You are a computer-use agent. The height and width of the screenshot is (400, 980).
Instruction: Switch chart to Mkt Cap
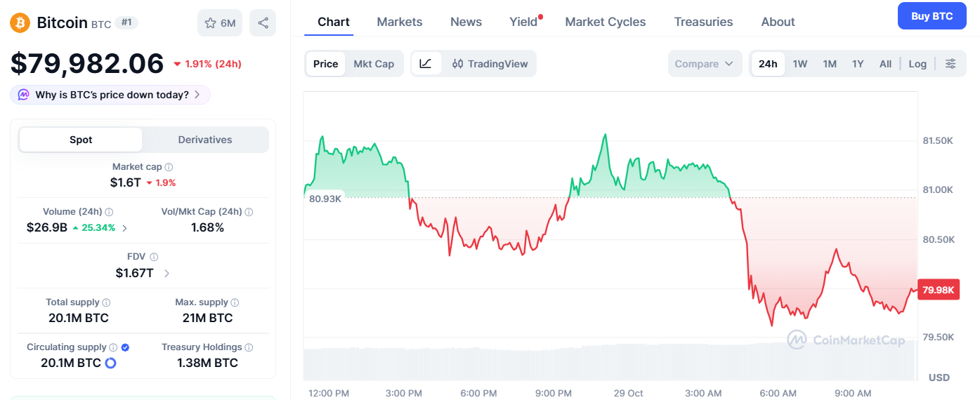(x=374, y=64)
